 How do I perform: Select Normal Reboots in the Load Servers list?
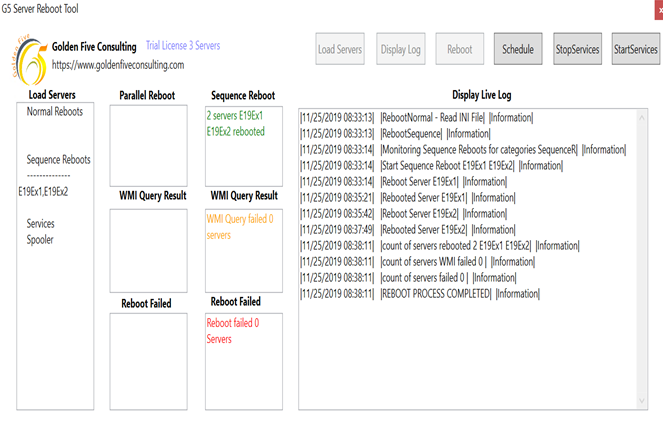[x=55, y=112]
